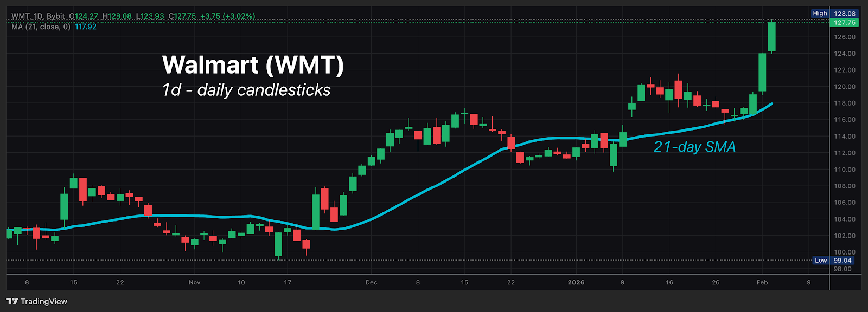Image resolution: width=868 pixels, height=312 pixels.
Task: Click the 17 date label on time axis
Action: click(288, 282)
